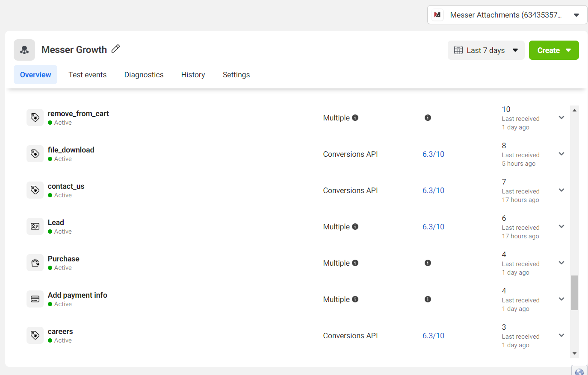Screen dimensions: 588x375
Task: Click the Lead event form icon
Action: click(x=35, y=226)
